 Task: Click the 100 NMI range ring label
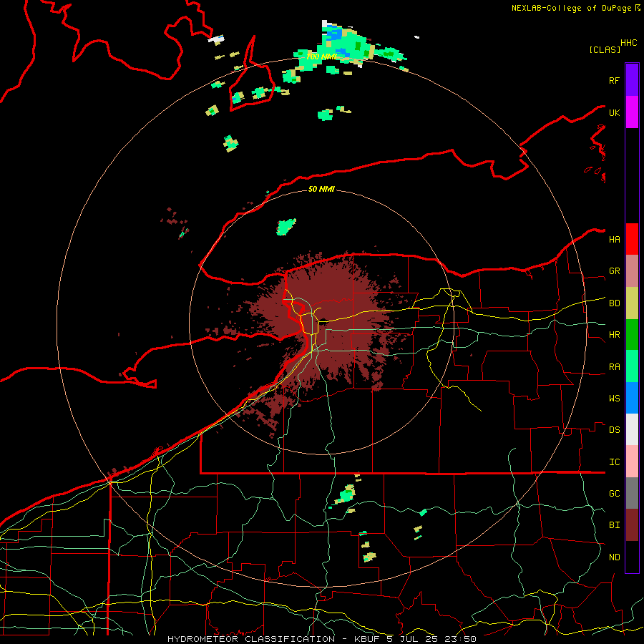pos(321,57)
